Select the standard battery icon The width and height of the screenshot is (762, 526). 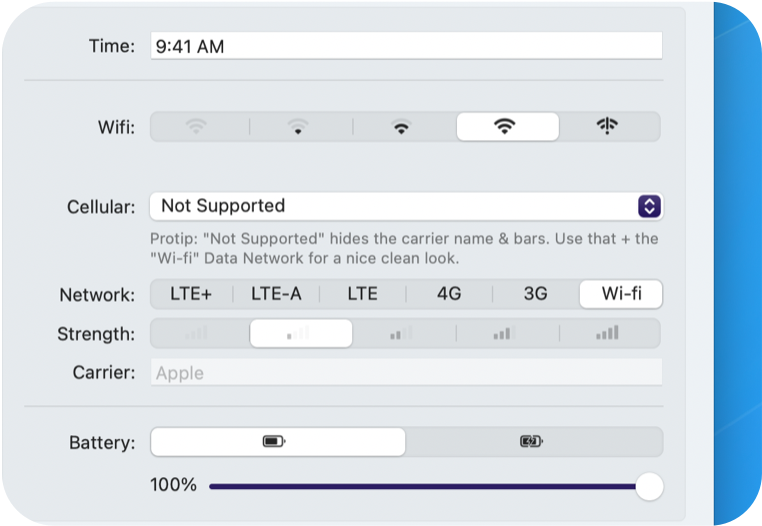point(275,441)
